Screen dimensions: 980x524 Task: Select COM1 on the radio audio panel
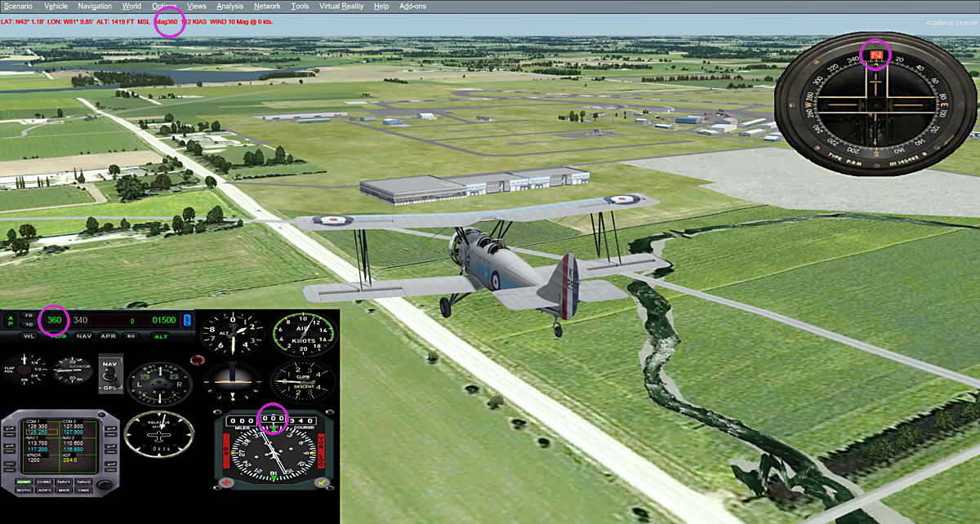click(x=24, y=482)
